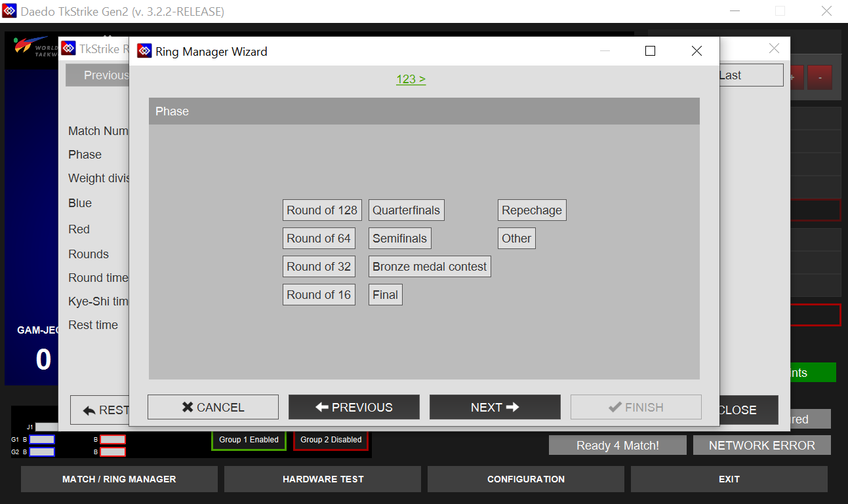848x504 pixels.
Task: Open the CONFIGURATION screen
Action: pyautogui.click(x=525, y=479)
